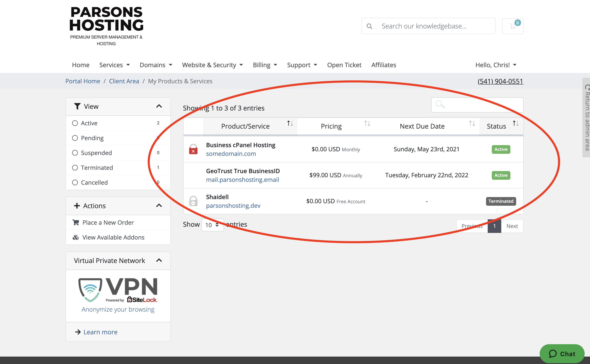
Task: Sort by Next Due Date arrows
Action: 472,123
